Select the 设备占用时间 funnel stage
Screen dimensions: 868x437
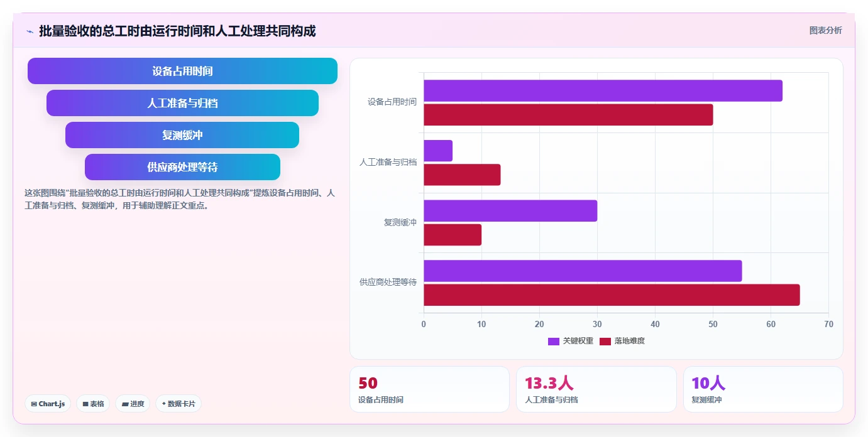coord(182,71)
